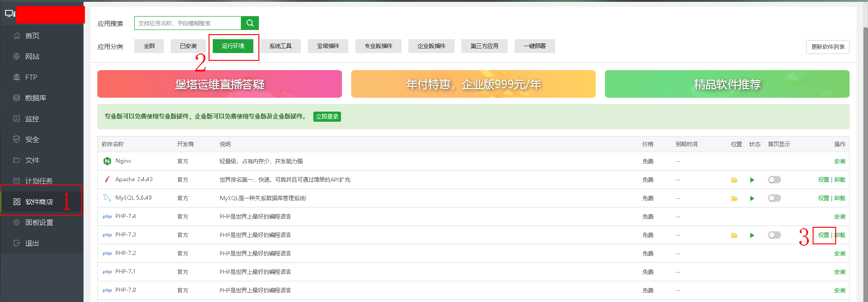Click the Nginx logo icon
Screen dimensions: 868x302
pyautogui.click(x=107, y=161)
